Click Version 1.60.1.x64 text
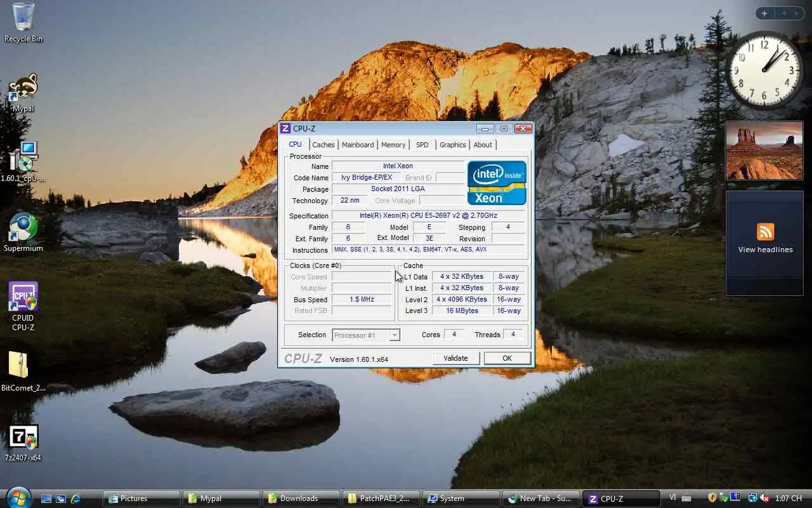The height and width of the screenshot is (508, 812). (359, 359)
